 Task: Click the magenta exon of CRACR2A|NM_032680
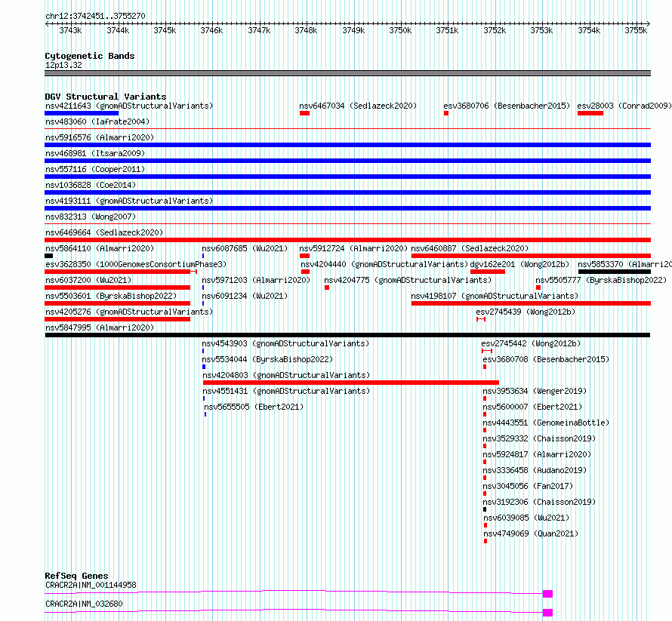[x=547, y=613]
